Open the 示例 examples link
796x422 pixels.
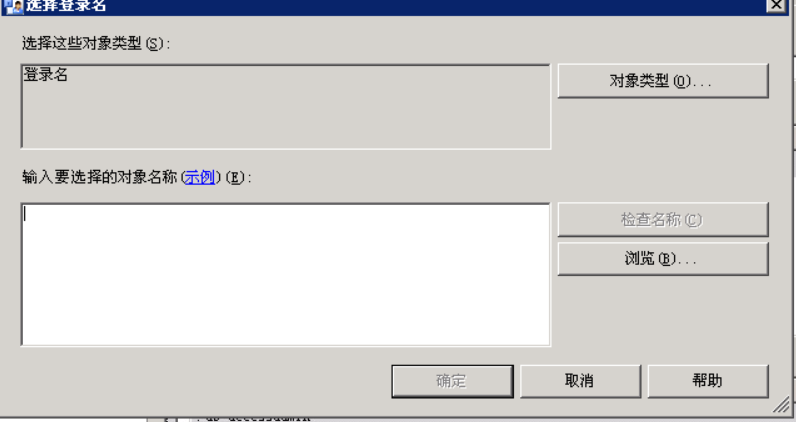[200, 177]
